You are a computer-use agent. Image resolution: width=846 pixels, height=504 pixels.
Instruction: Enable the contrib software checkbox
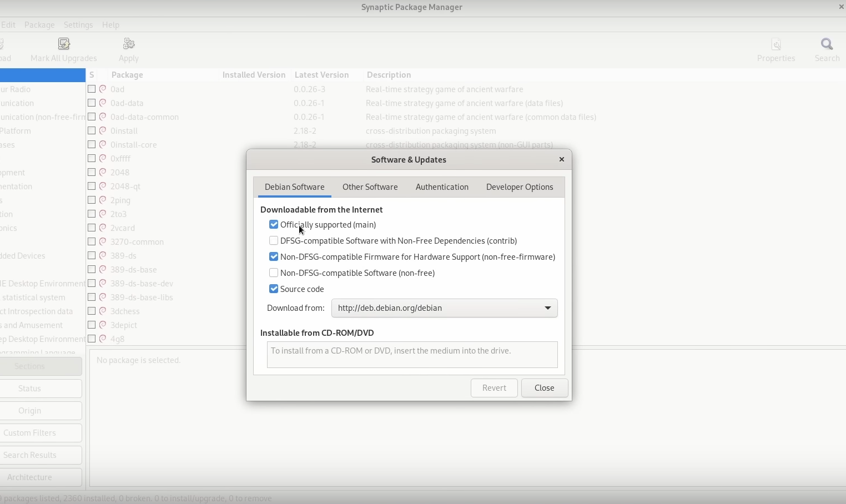coord(274,241)
